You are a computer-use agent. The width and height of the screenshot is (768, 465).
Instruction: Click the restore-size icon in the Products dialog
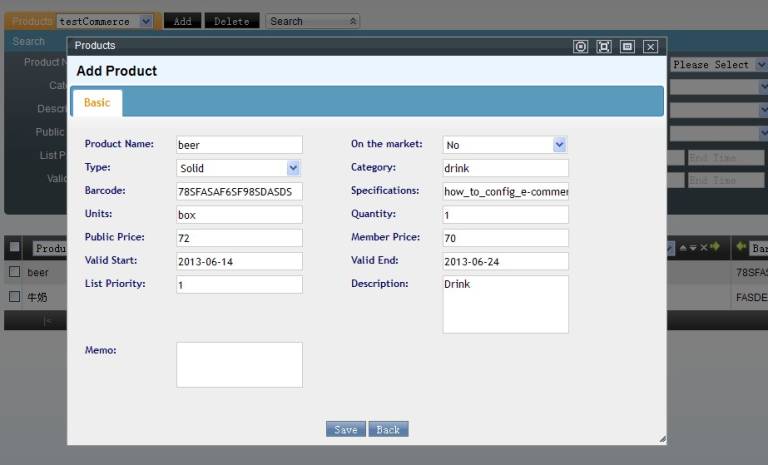coord(627,47)
